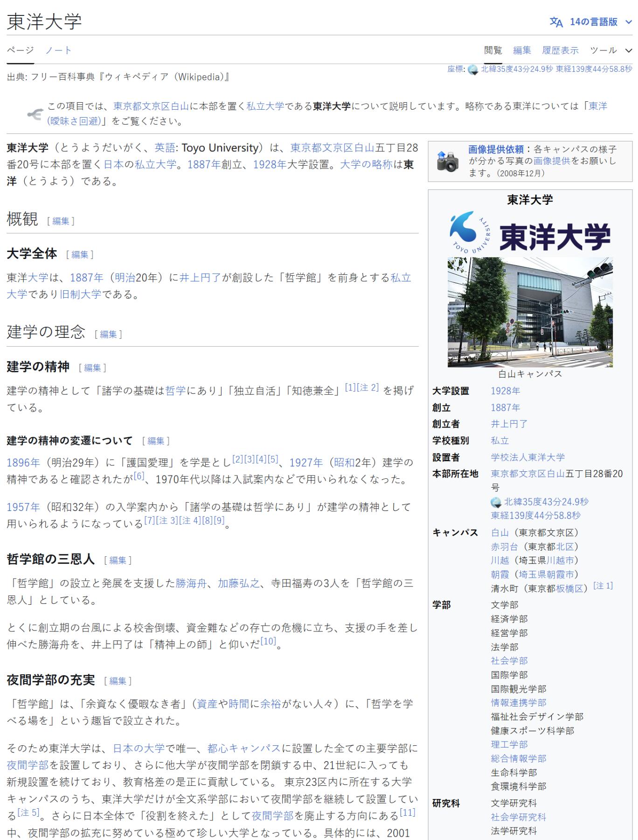Edit the 夜間学部の充実 section
638x840 pixels.
(118, 681)
